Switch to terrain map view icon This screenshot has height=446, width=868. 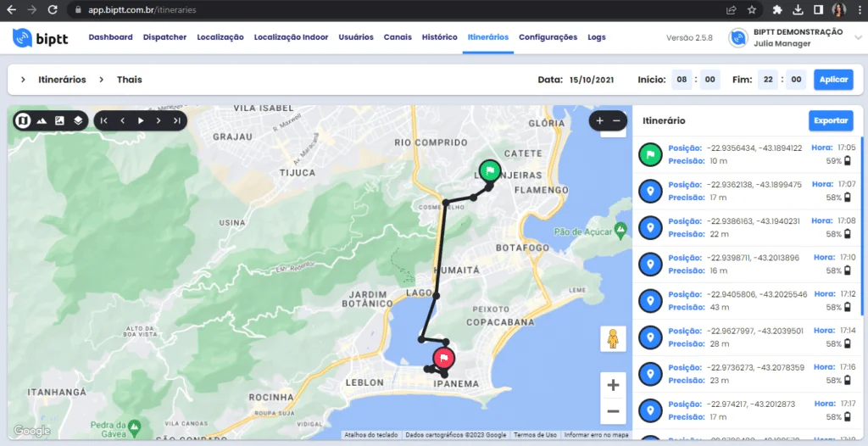tap(42, 120)
